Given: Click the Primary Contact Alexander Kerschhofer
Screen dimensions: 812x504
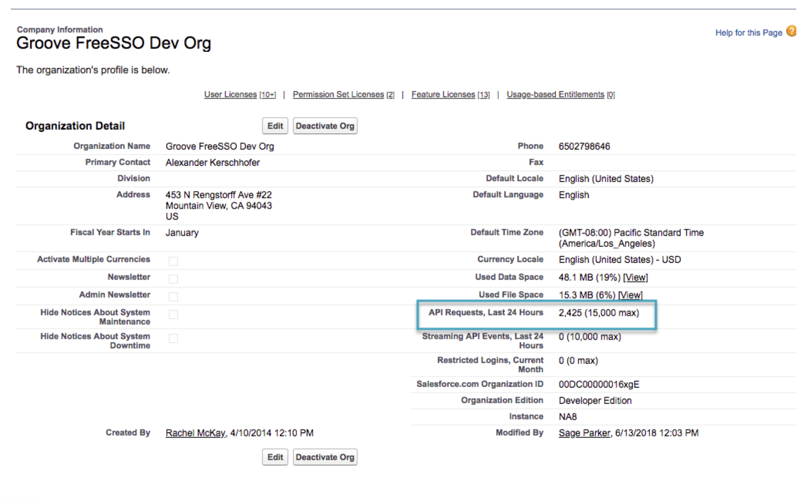Looking at the screenshot, I should pyautogui.click(x=213, y=163).
